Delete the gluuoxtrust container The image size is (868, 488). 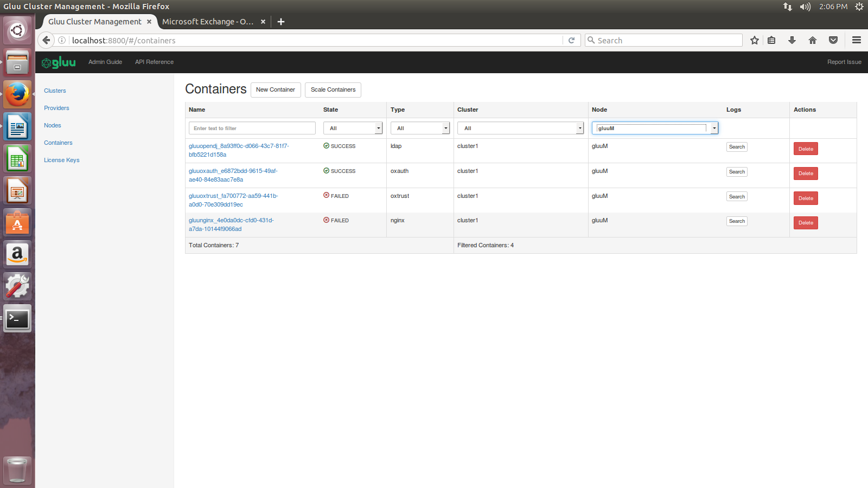tap(806, 198)
